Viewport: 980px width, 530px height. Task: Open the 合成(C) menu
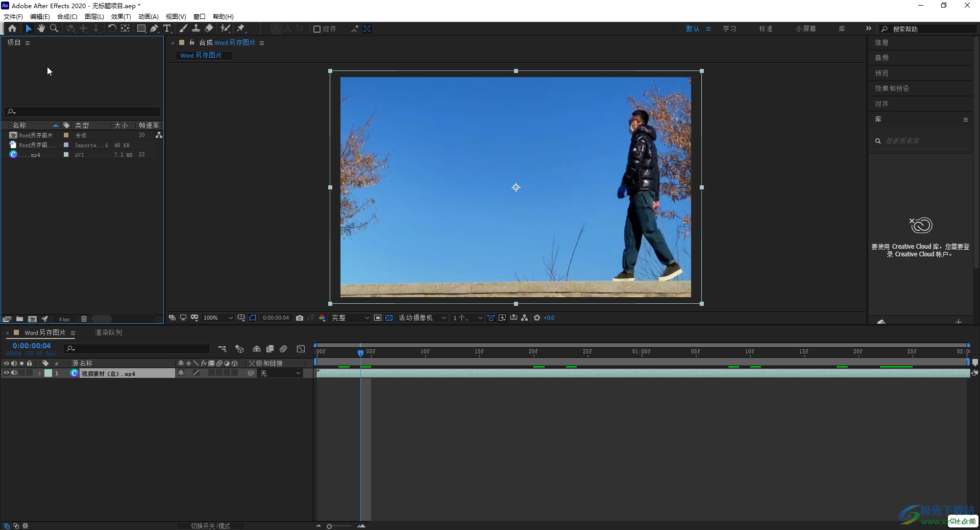(x=67, y=16)
